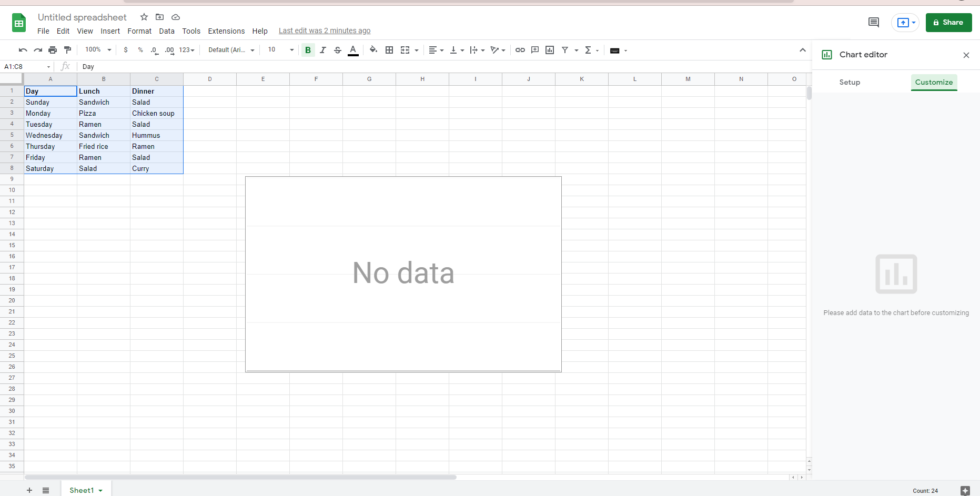Click the Insert comment toolbar icon
Screen dimensions: 980x496
click(535, 50)
